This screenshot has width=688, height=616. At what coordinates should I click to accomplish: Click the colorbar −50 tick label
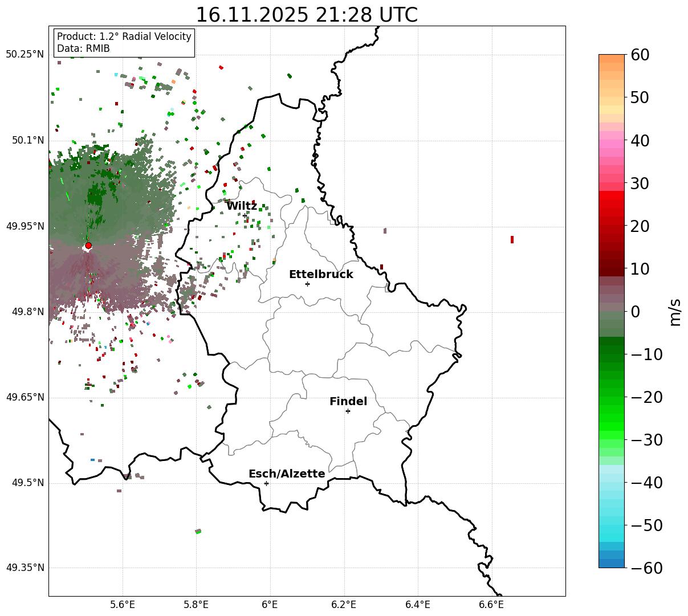(646, 525)
